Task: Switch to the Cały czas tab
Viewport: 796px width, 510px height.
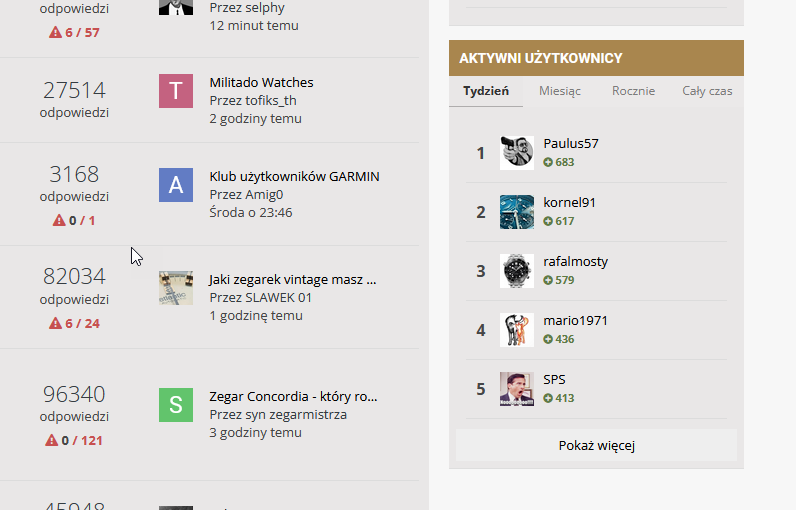Action: [707, 91]
